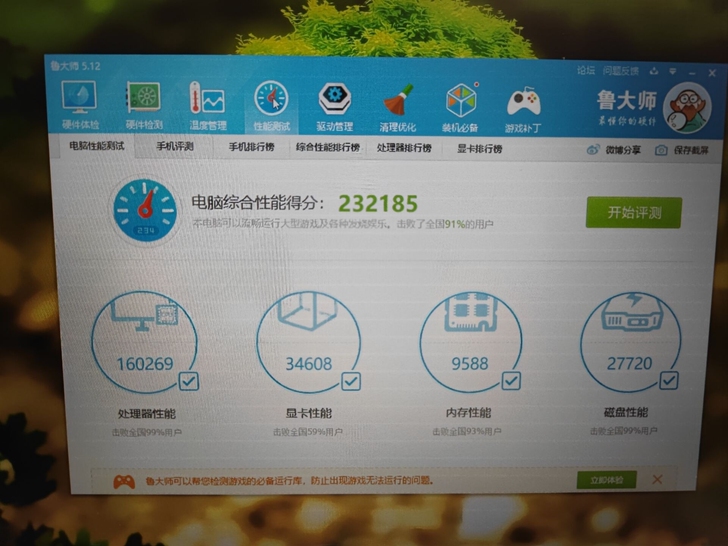
Task: Dismiss the bottom game banner with X
Action: click(x=657, y=479)
